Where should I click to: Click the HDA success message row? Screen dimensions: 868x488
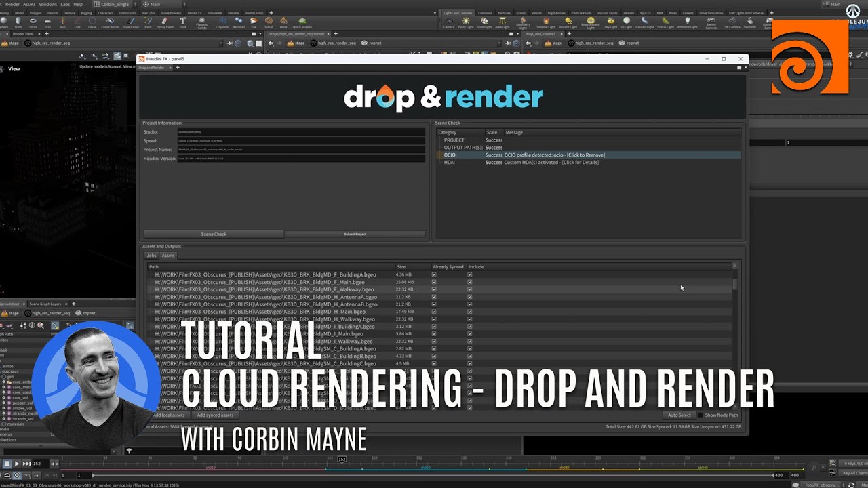pyautogui.click(x=589, y=162)
